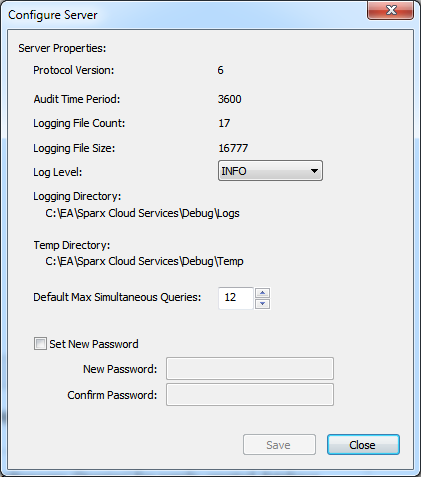
Task: Enable the Set New Password checkbox
Action: [40, 343]
